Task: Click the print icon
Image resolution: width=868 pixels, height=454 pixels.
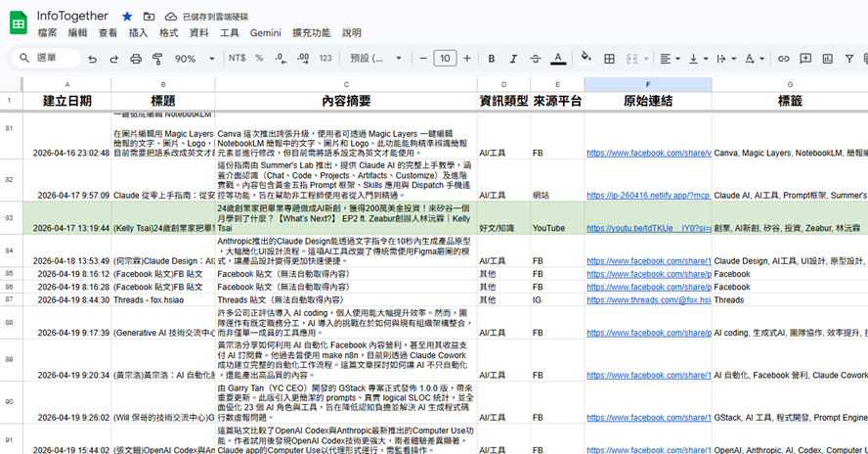Action: (x=136, y=58)
